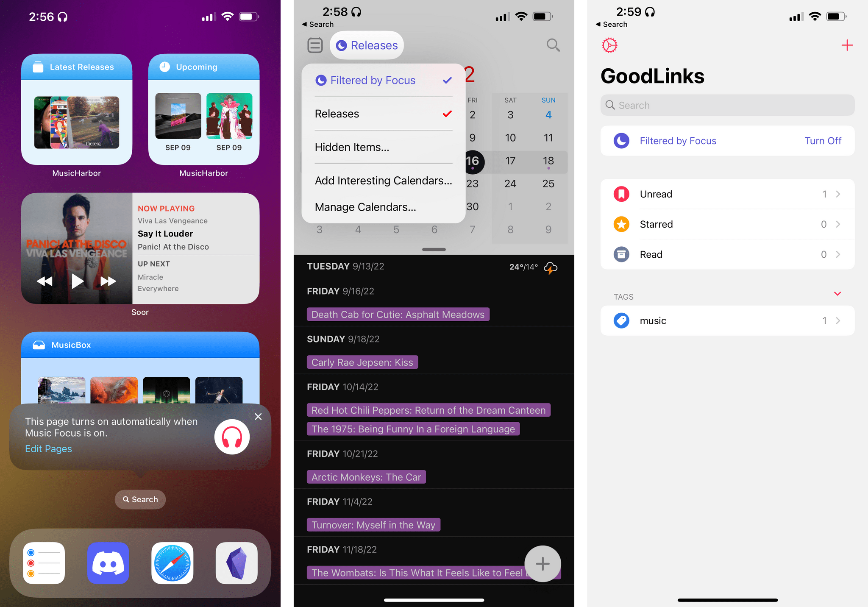Click the calendar list view icon in Fantastical
Screen dimensions: 868x607
(315, 45)
